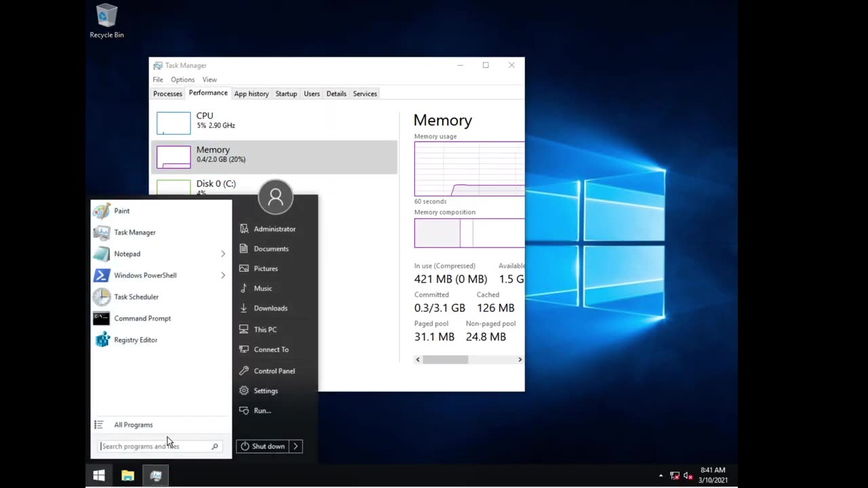Click the Administrator folder icon
868x488 pixels.
tap(244, 229)
